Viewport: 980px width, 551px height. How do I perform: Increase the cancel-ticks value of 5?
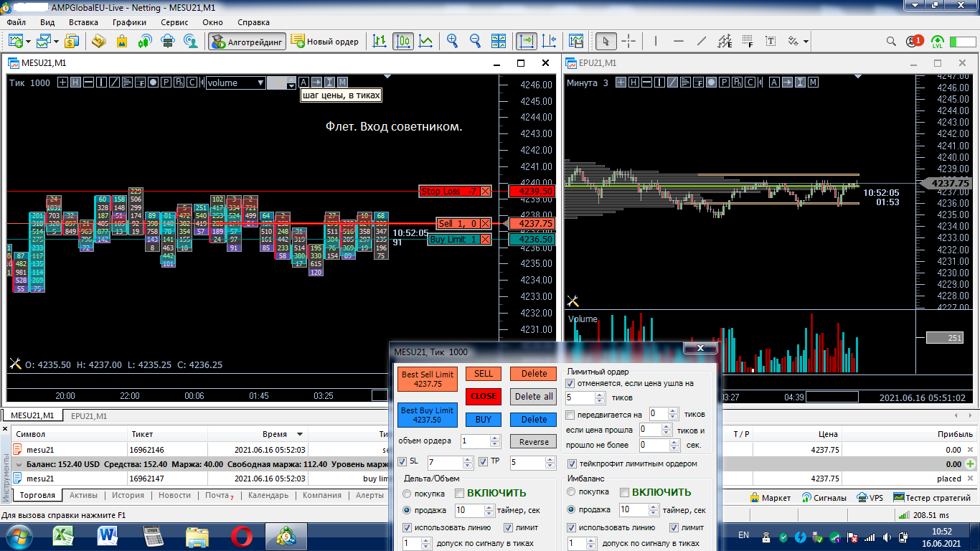[600, 394]
